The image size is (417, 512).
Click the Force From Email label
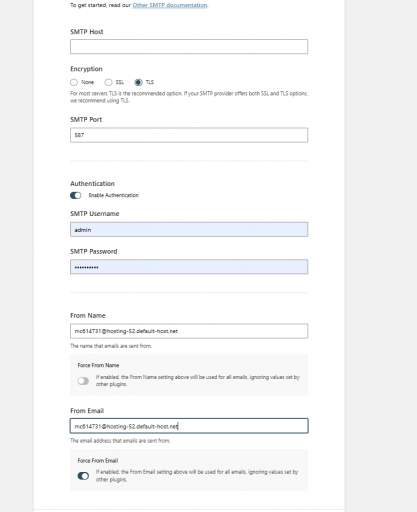pyautogui.click(x=98, y=461)
